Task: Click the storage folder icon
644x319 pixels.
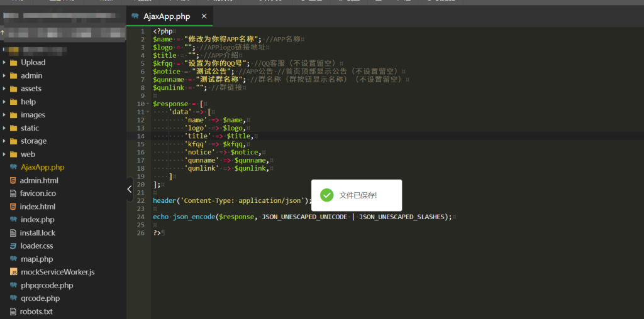Action: [14, 141]
